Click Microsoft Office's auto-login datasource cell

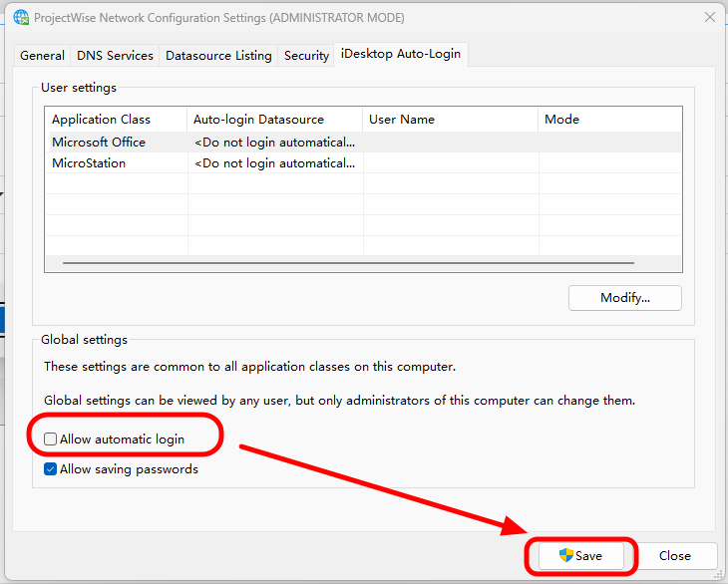[275, 143]
